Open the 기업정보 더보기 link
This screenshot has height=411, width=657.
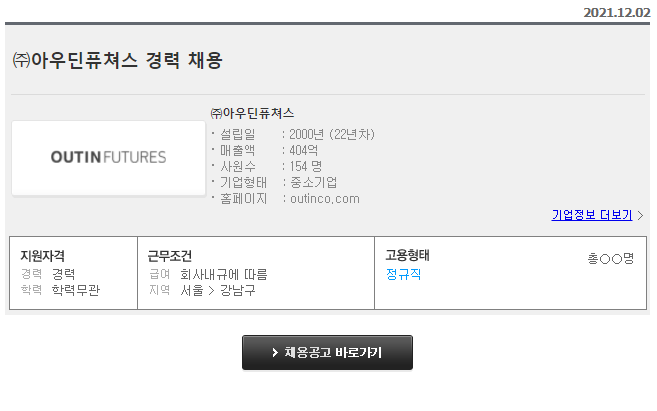592,215
